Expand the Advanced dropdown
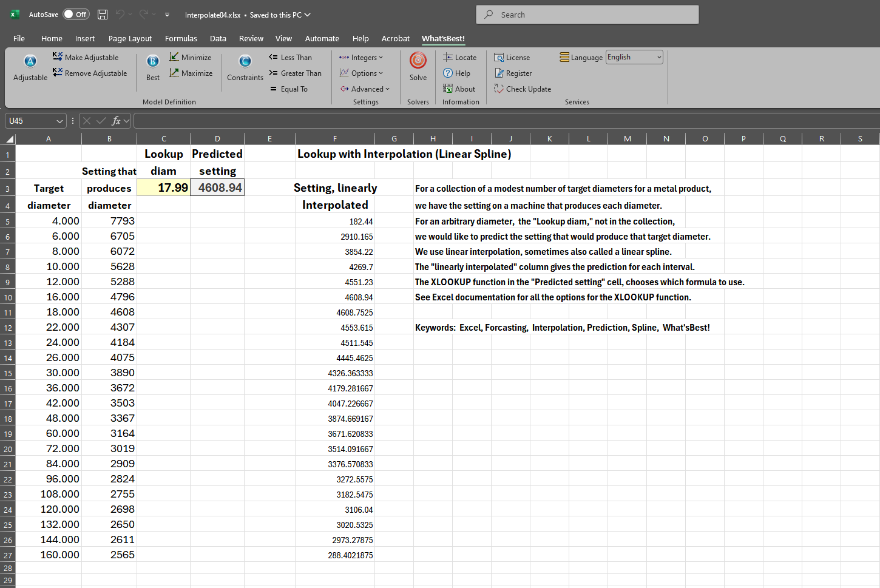880x588 pixels. (x=365, y=89)
